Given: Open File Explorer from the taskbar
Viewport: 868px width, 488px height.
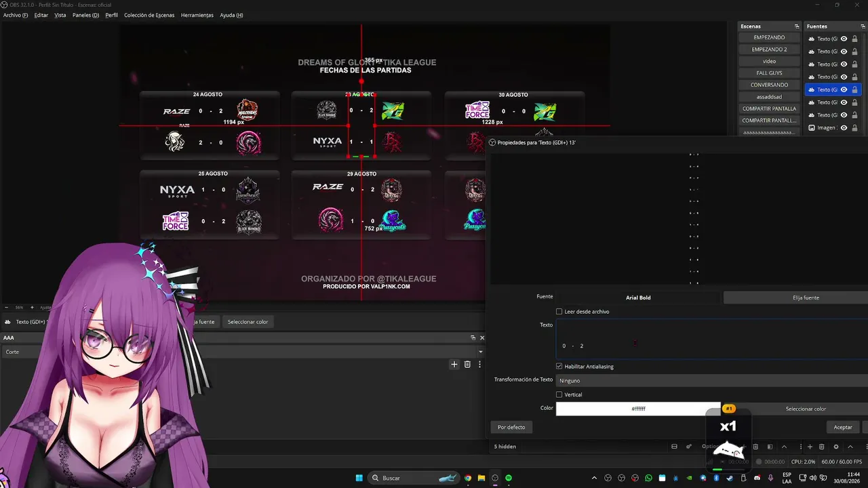Looking at the screenshot, I should pos(481,478).
